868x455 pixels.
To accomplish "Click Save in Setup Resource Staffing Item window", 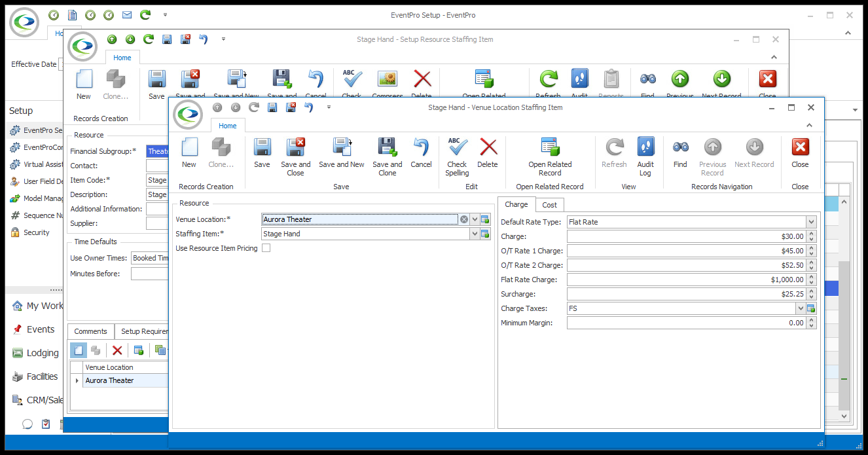I will [156, 85].
